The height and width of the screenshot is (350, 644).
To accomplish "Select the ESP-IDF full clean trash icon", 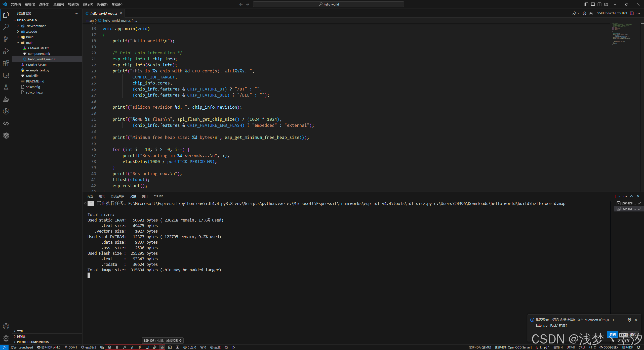I will coord(117,347).
